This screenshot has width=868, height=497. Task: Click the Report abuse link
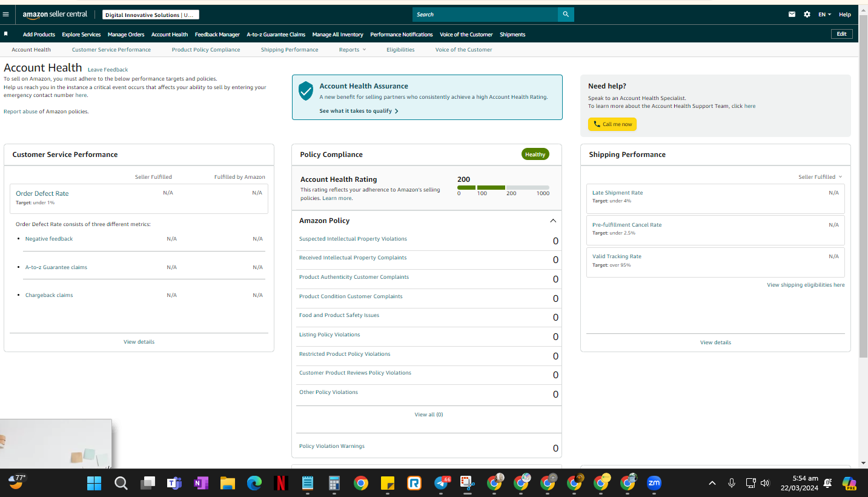pyautogui.click(x=21, y=112)
